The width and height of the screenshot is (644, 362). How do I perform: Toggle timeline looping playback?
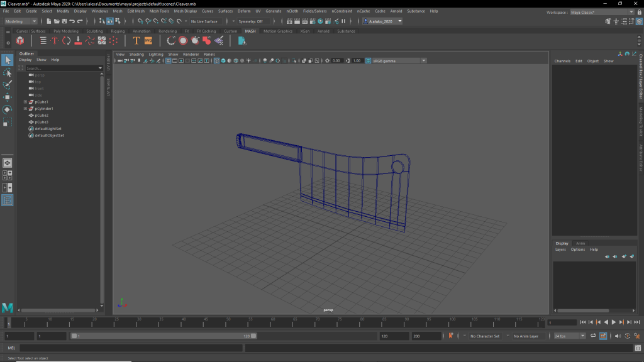(593, 336)
